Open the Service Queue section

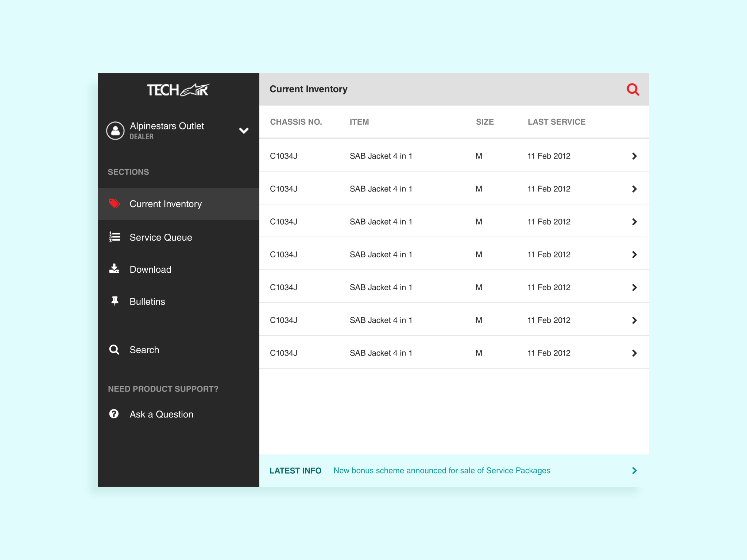(x=160, y=237)
